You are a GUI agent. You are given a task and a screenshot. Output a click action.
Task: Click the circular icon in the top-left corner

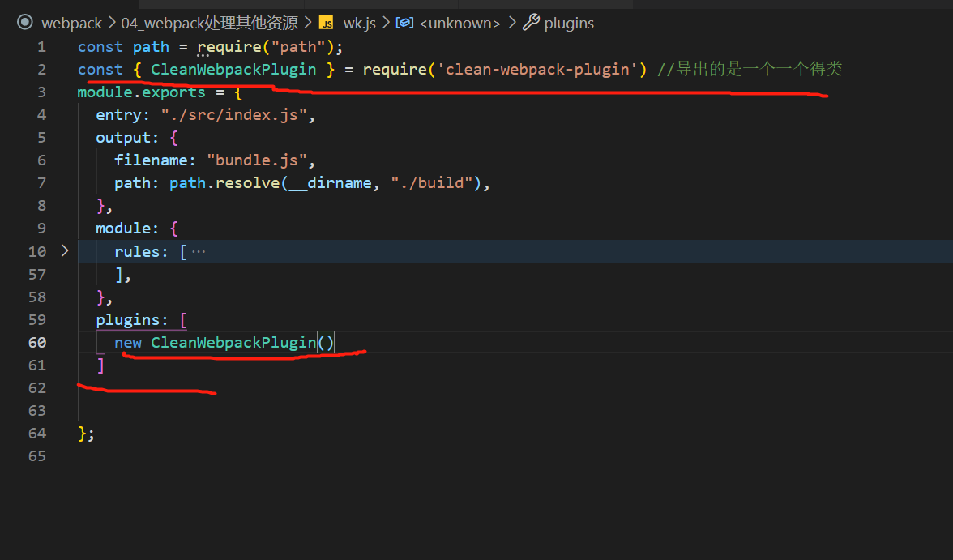tap(24, 23)
